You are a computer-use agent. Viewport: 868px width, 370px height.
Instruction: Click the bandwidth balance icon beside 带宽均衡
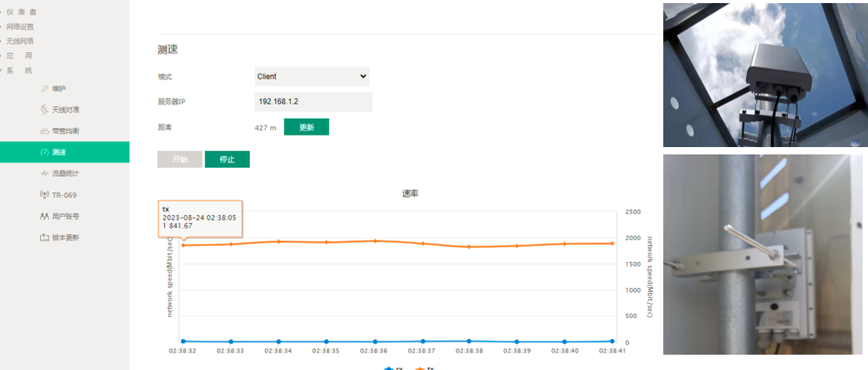pyautogui.click(x=44, y=131)
